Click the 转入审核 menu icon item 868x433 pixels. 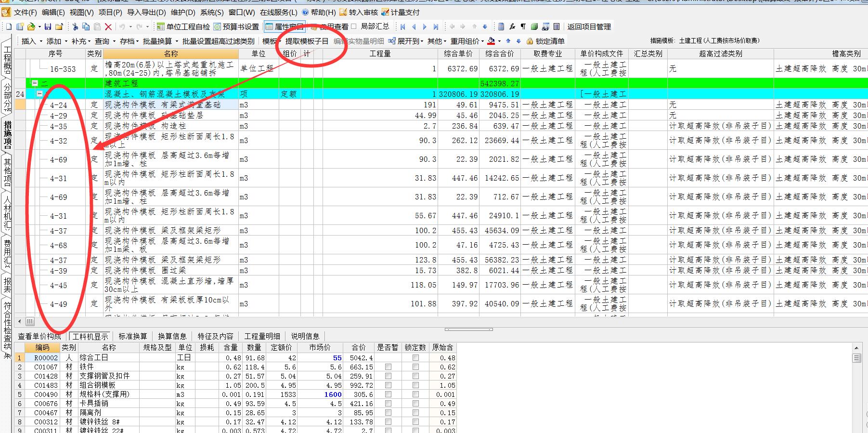(x=359, y=12)
